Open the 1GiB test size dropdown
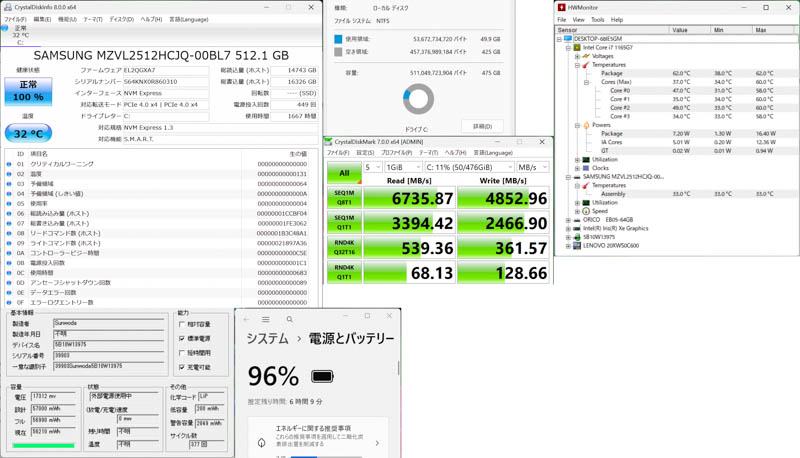 click(403, 168)
